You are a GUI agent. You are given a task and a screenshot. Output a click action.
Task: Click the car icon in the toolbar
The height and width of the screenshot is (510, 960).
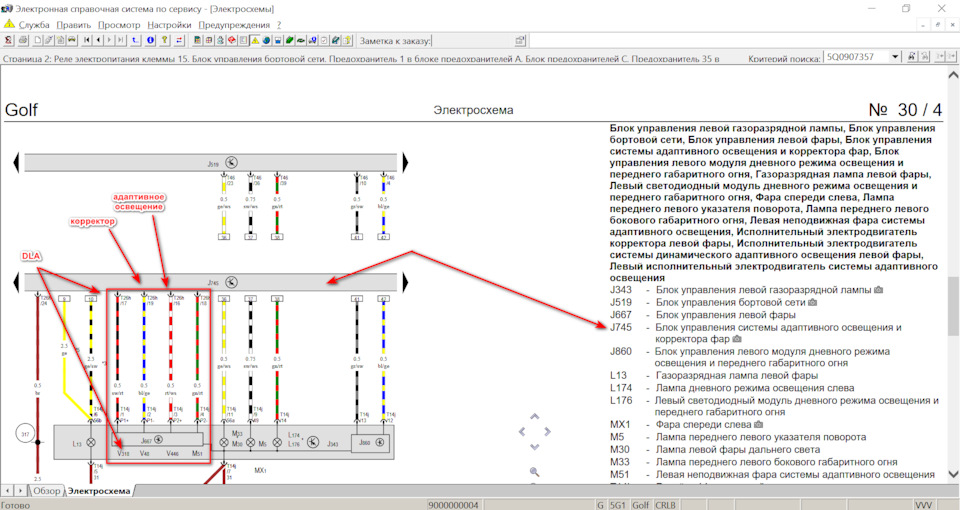[72, 40]
